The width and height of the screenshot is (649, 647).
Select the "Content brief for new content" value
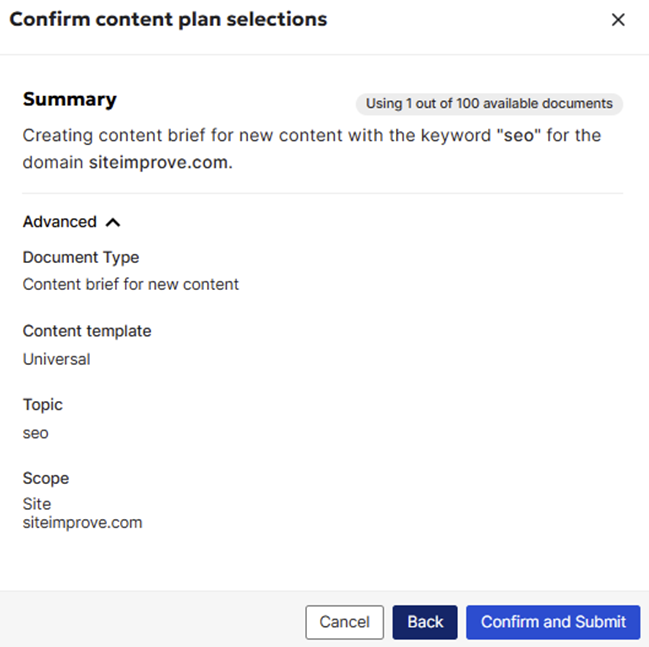[131, 284]
